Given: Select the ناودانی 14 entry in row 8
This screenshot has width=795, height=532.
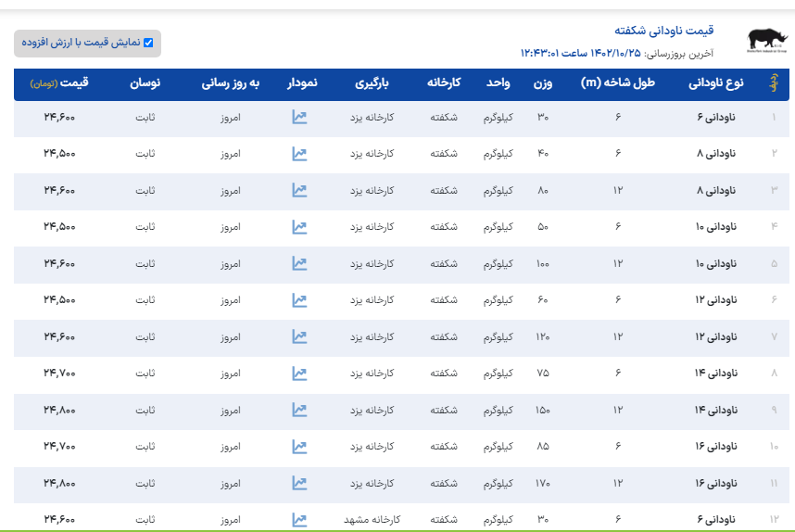Looking at the screenshot, I should tap(714, 374).
